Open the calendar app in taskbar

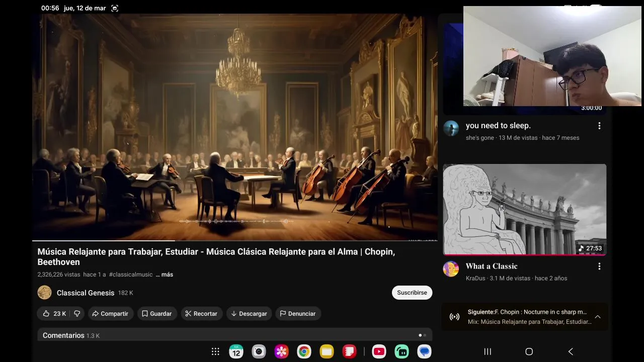[236, 351]
